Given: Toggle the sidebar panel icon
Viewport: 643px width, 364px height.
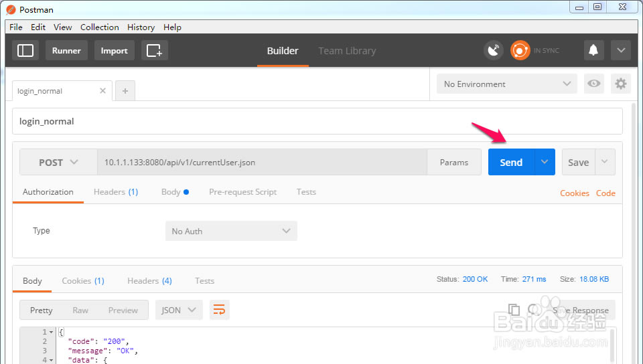Looking at the screenshot, I should pos(25,50).
